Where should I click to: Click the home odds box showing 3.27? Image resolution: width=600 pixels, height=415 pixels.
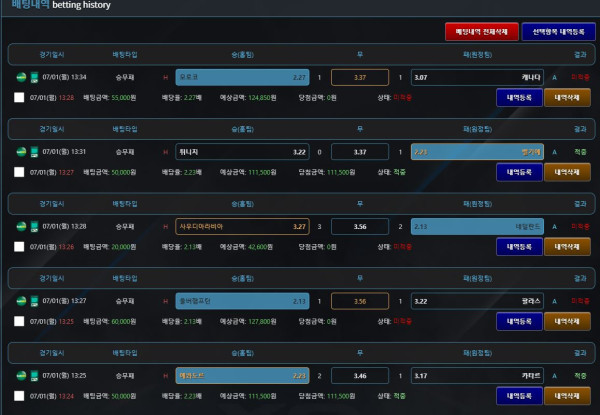coord(242,226)
